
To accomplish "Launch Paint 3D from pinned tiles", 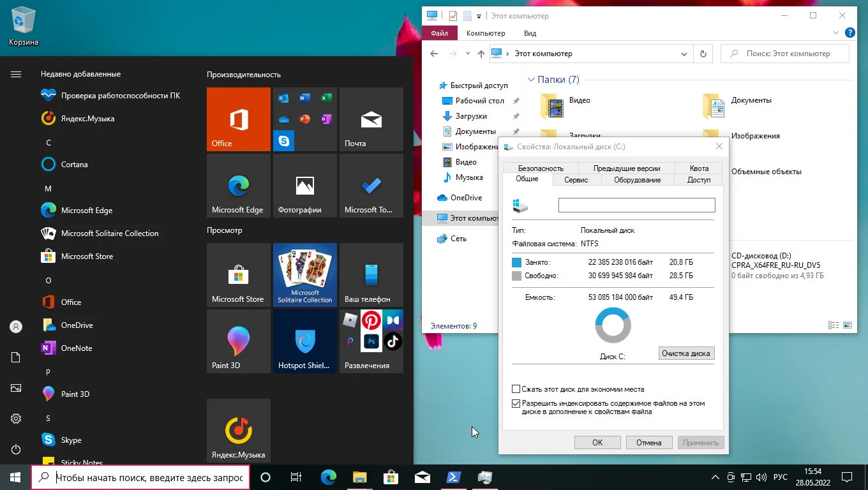I will click(x=238, y=341).
